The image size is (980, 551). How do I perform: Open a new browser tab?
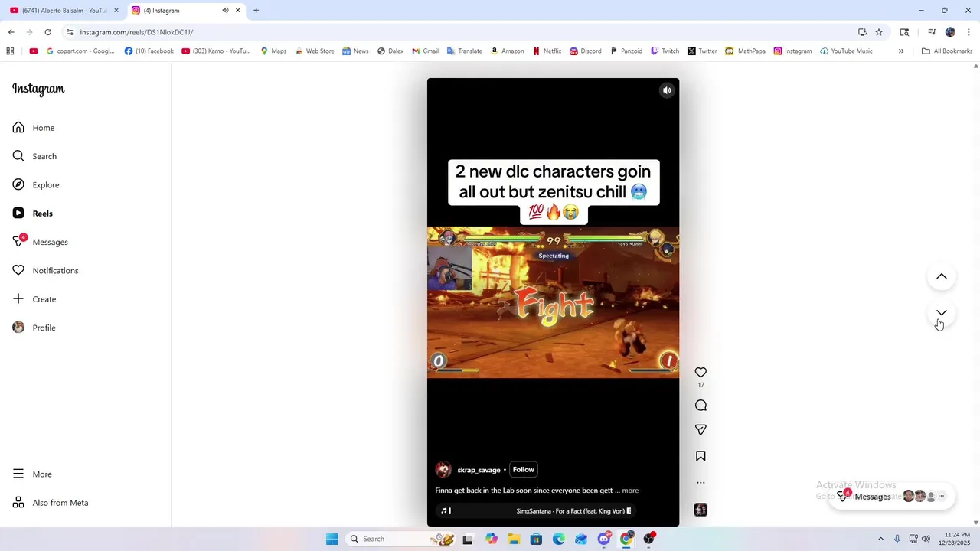[256, 11]
